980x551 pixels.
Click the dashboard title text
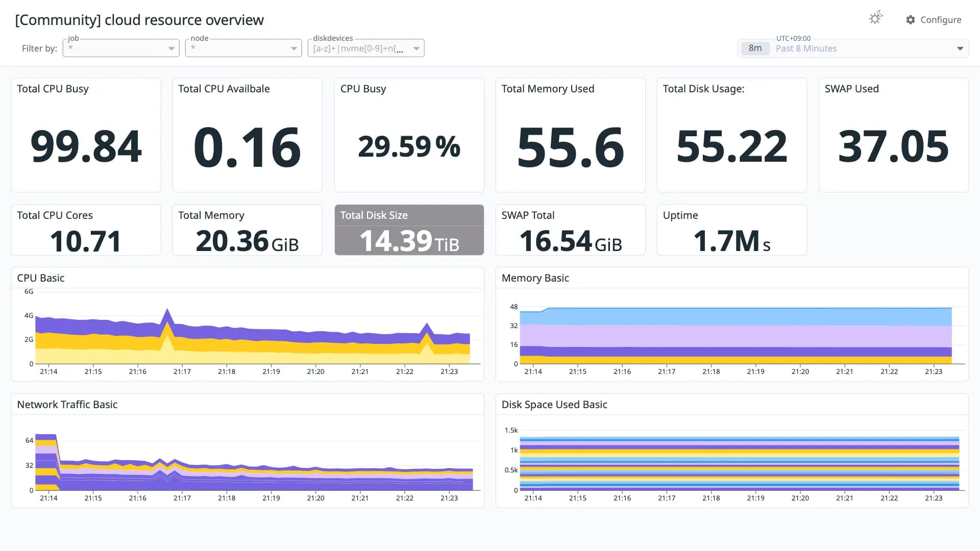(x=139, y=20)
